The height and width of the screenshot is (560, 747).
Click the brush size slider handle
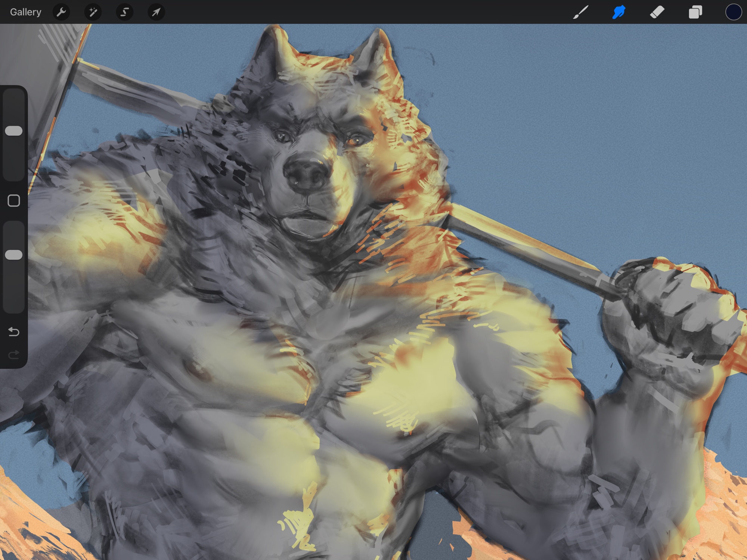point(14,131)
